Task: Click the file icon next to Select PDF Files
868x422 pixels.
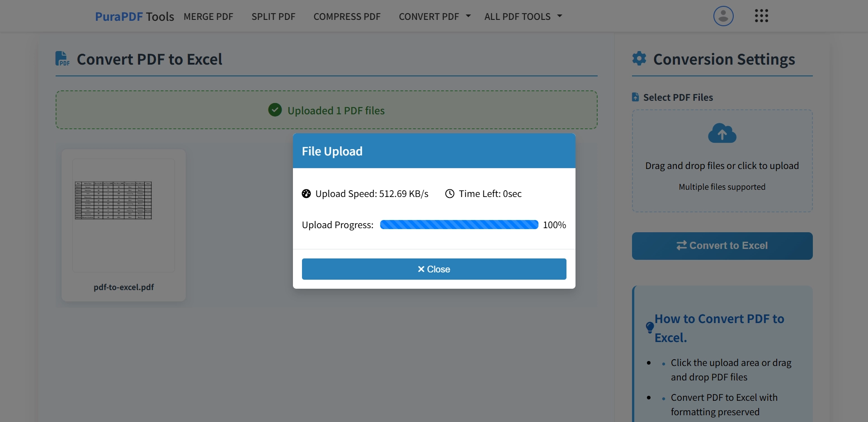Action: [635, 97]
